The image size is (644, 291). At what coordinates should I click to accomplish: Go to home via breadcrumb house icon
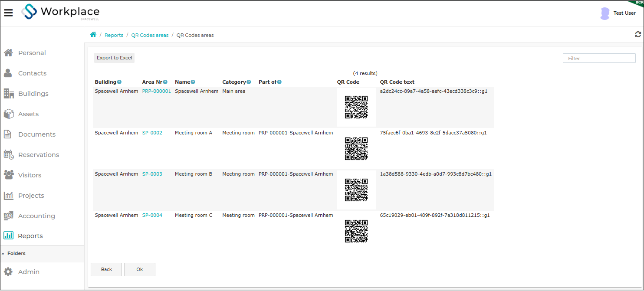click(93, 35)
